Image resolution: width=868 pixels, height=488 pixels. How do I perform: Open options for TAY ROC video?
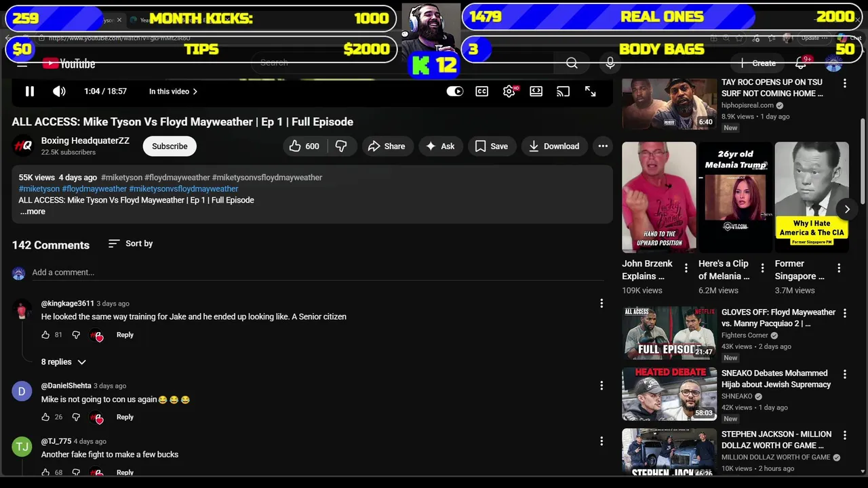click(x=845, y=83)
